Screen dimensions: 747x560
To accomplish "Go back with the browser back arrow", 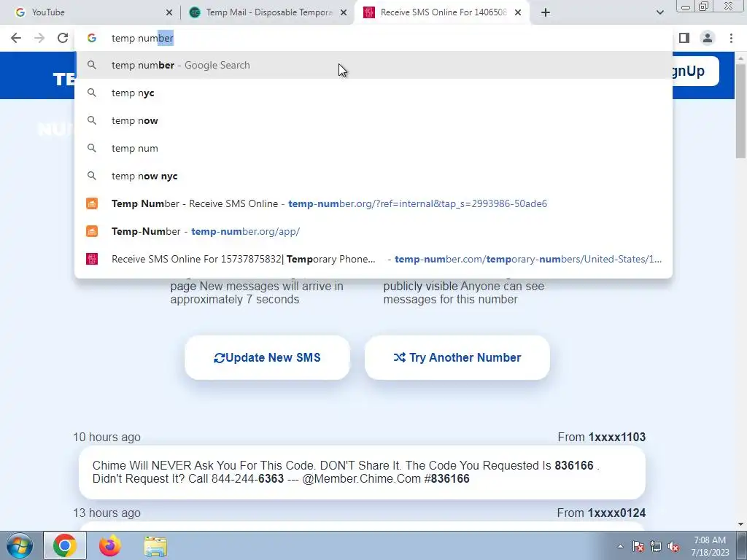I will click(16, 38).
